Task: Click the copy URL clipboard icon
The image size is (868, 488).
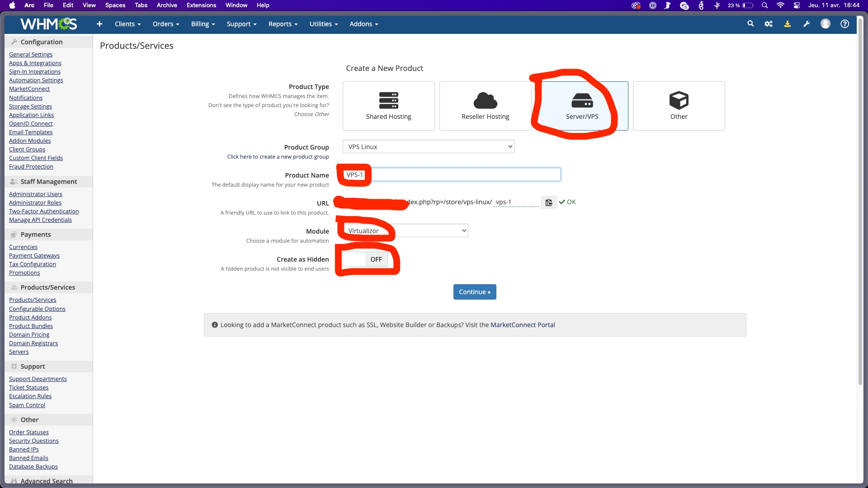Action: (x=548, y=202)
